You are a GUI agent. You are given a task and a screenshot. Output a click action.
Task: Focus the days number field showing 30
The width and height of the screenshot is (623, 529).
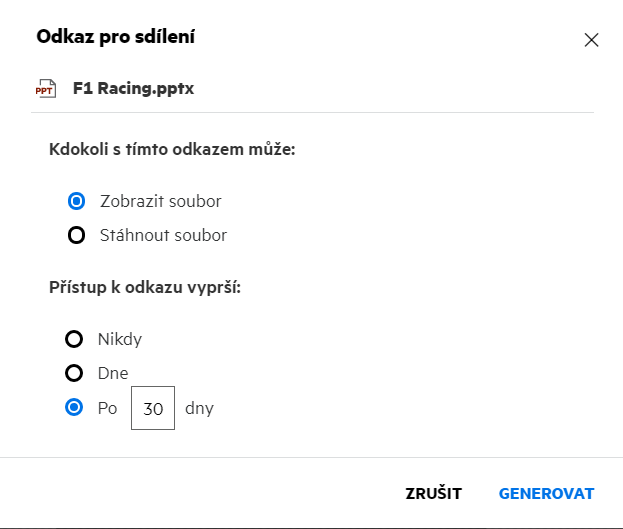point(153,408)
